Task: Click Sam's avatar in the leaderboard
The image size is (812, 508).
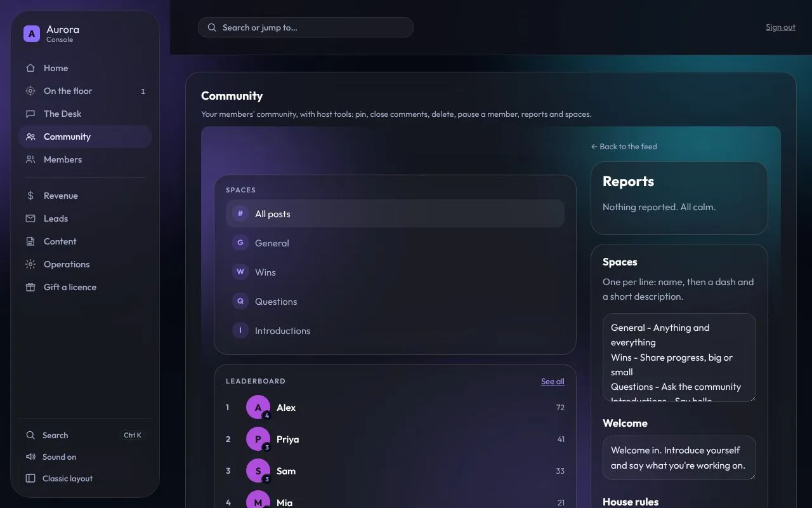Action: [x=258, y=471]
